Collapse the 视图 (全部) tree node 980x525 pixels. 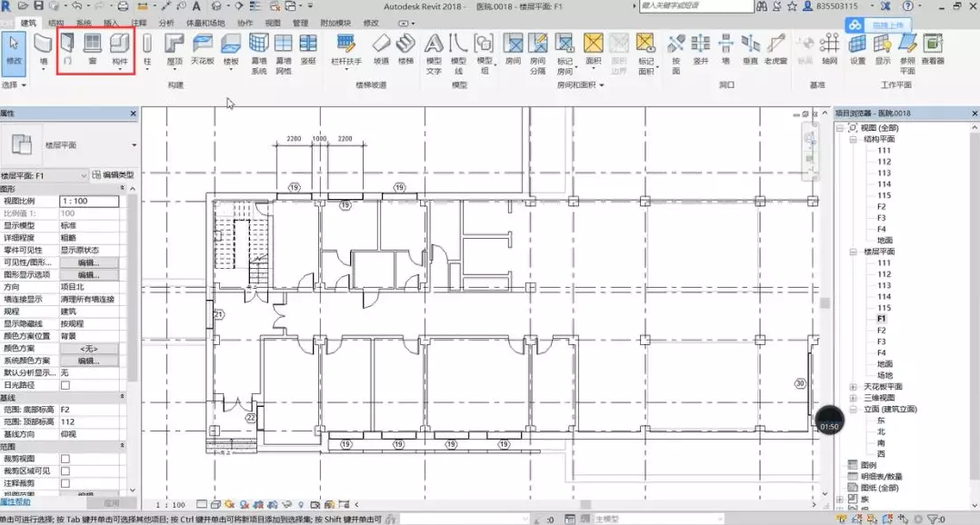point(840,128)
